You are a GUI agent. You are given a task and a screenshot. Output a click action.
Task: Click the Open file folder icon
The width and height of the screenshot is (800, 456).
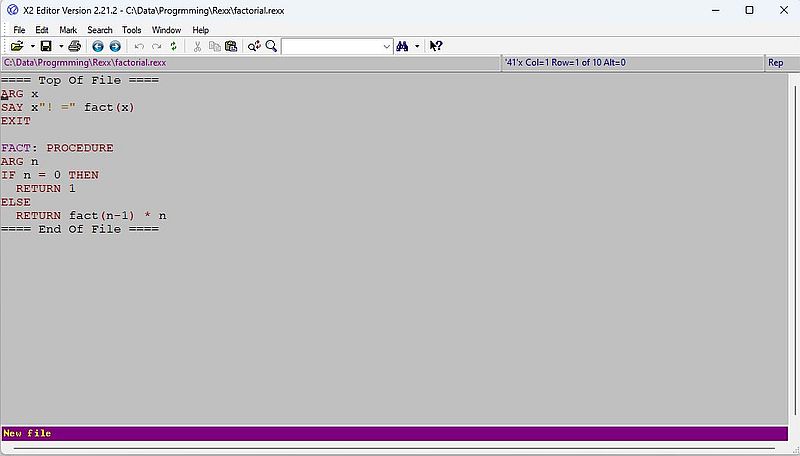coord(17,46)
